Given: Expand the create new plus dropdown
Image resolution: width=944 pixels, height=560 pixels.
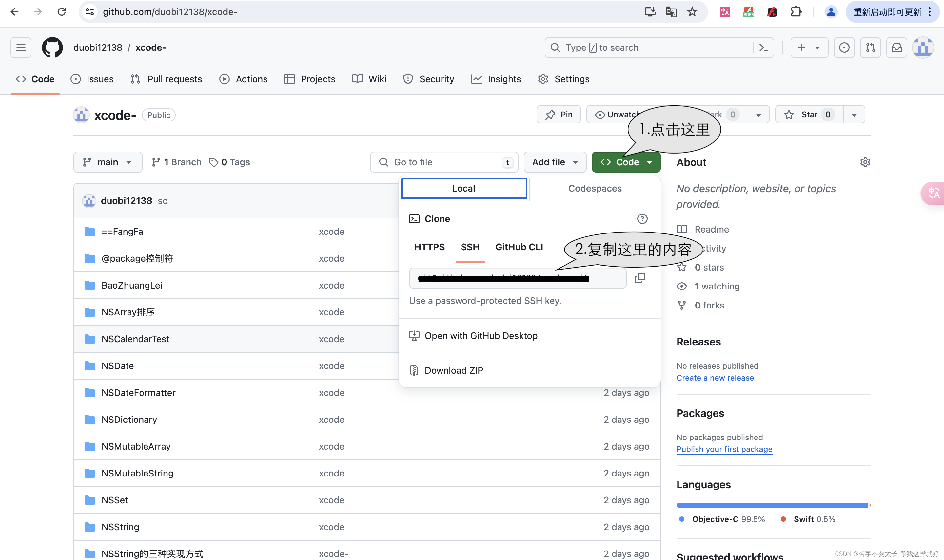Looking at the screenshot, I should [809, 47].
